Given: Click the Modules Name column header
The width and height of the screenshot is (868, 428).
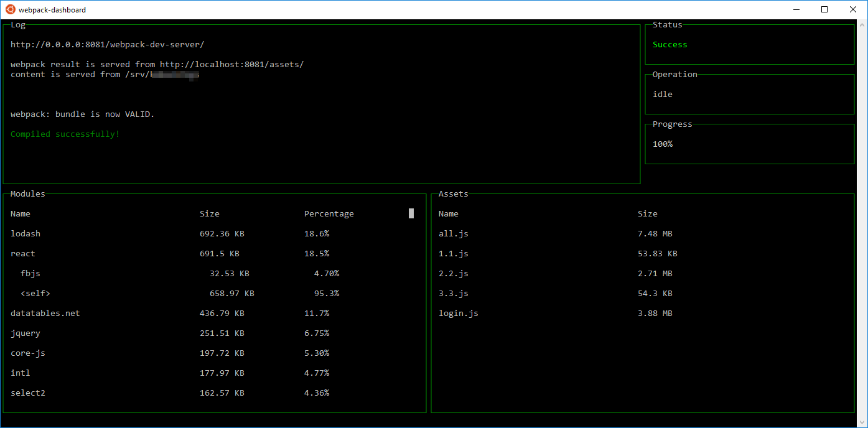Looking at the screenshot, I should pyautogui.click(x=21, y=214).
